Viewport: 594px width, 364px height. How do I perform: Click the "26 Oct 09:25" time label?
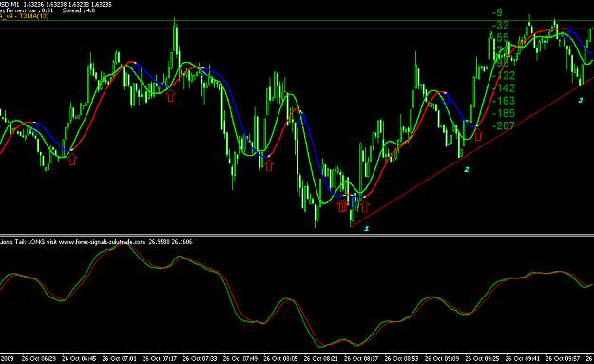pyautogui.click(x=482, y=358)
